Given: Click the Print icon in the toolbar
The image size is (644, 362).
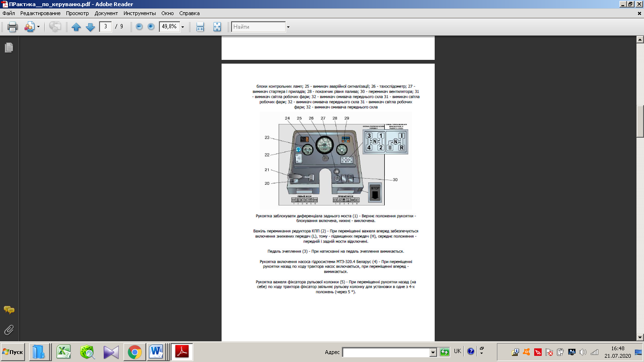Looking at the screenshot, I should 12,27.
